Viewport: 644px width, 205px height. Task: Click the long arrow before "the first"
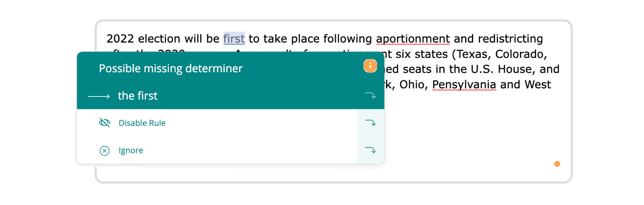click(x=99, y=96)
